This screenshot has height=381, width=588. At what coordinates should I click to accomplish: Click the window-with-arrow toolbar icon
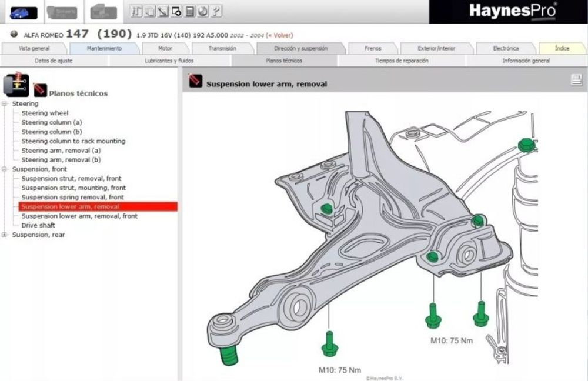click(176, 12)
